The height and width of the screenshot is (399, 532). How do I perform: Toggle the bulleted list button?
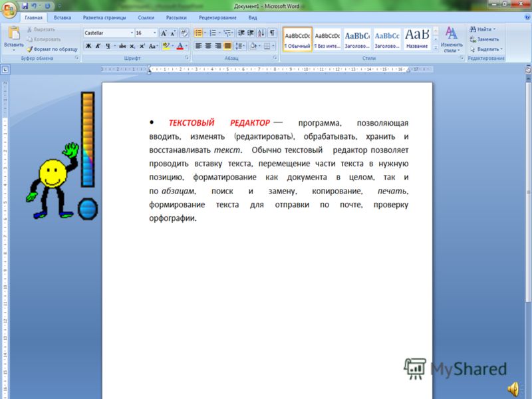pos(198,33)
